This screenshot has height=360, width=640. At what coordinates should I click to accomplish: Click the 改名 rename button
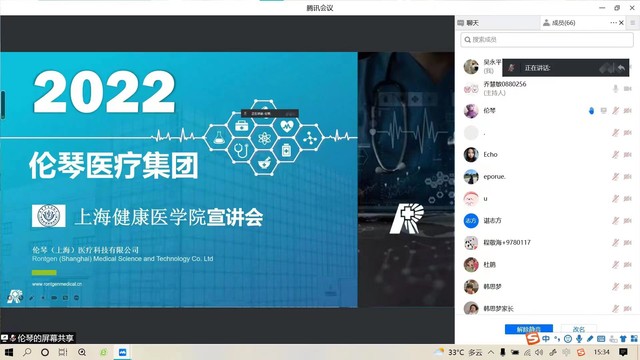click(x=579, y=329)
